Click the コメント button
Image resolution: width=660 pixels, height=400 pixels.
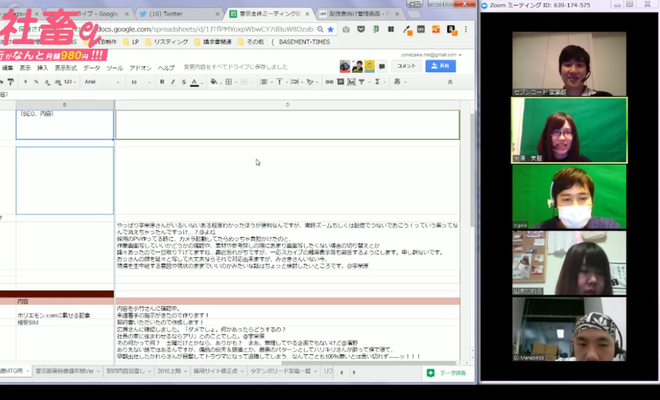point(406,65)
